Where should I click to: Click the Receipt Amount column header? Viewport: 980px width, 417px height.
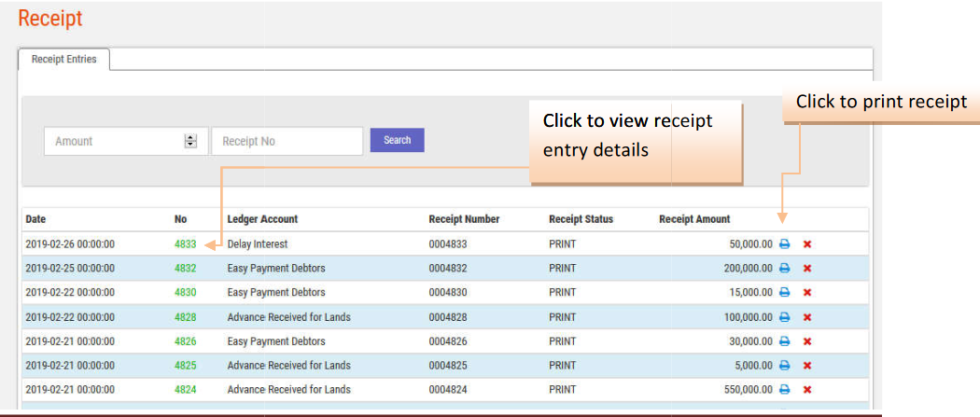tap(694, 219)
